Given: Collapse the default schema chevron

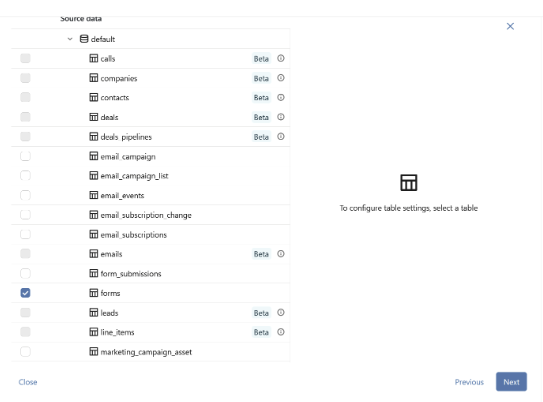Looking at the screenshot, I should click(x=70, y=39).
